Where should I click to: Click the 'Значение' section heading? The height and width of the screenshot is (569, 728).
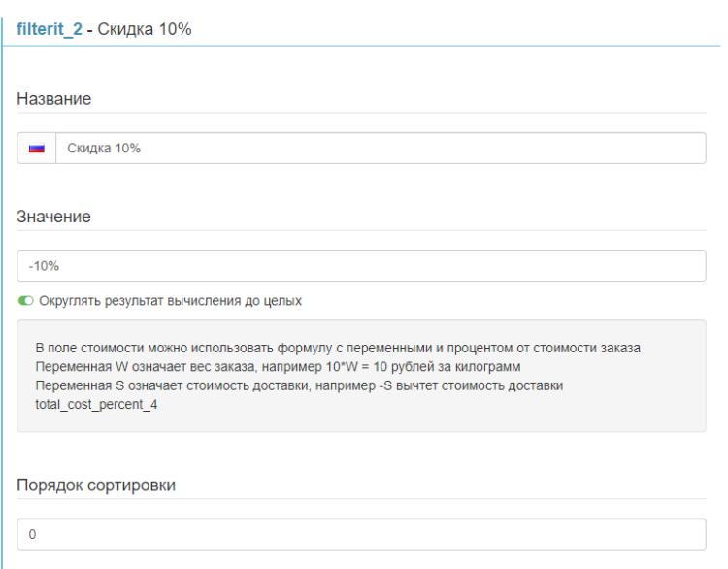tap(54, 217)
